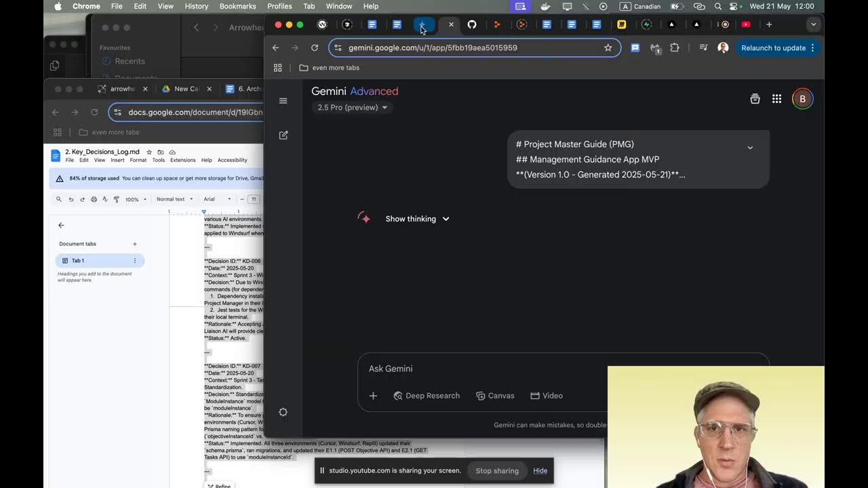Open the tab search dropdown arrow

tap(813, 24)
